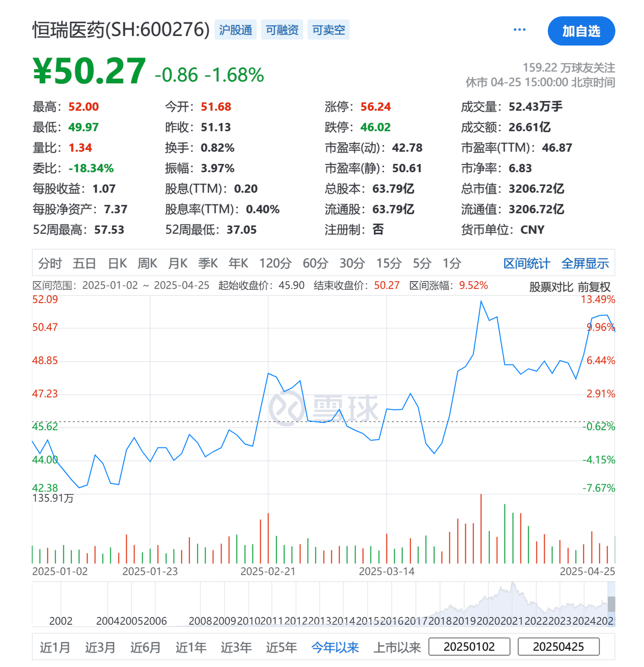
Task: Click the 最高 value 52.00
Action: (x=84, y=107)
